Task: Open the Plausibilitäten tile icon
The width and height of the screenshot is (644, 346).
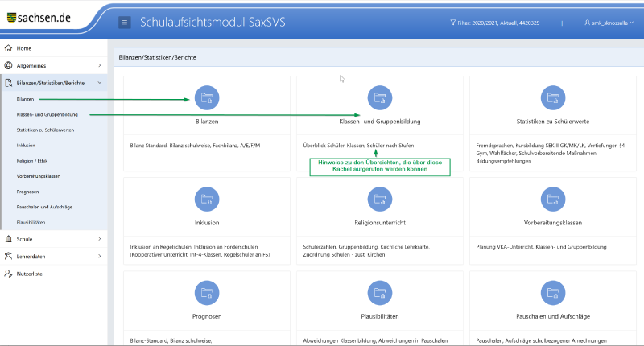Action: [x=380, y=293]
